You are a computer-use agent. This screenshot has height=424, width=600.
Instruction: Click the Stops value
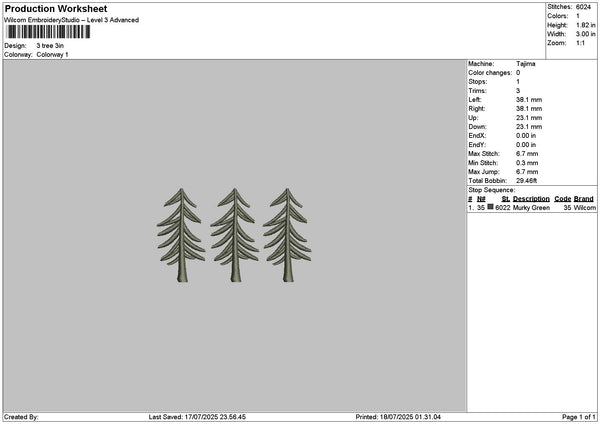(518, 82)
